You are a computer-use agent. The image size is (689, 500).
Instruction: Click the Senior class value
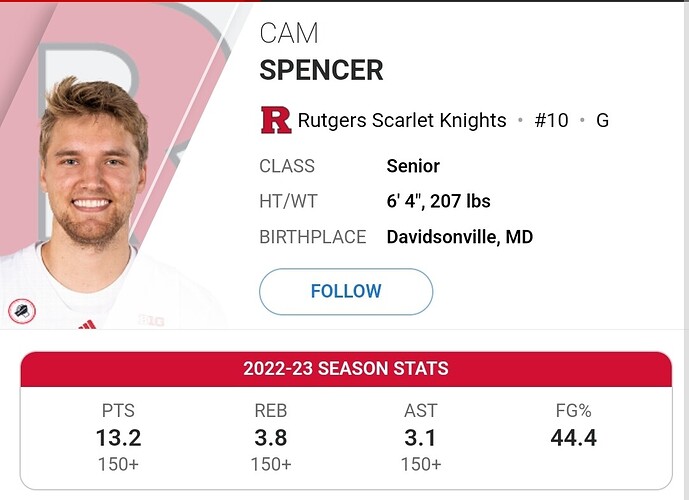click(413, 166)
